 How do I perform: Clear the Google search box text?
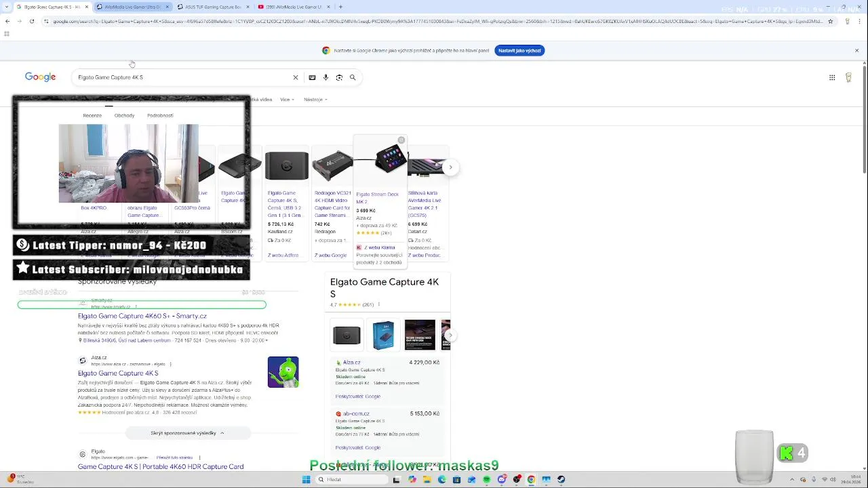tap(295, 77)
